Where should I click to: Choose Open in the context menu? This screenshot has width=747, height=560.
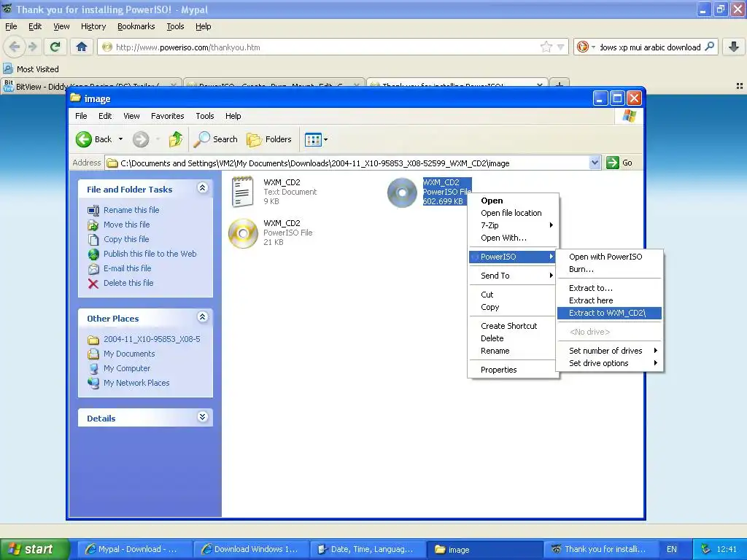tap(513, 201)
